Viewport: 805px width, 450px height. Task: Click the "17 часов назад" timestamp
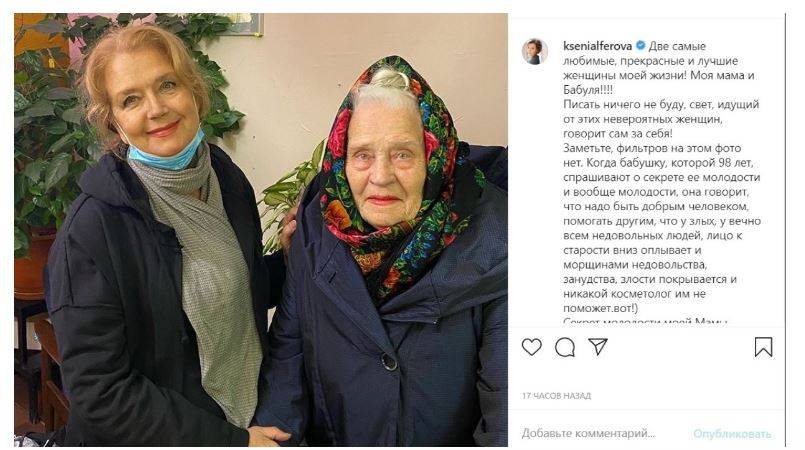[x=557, y=396]
